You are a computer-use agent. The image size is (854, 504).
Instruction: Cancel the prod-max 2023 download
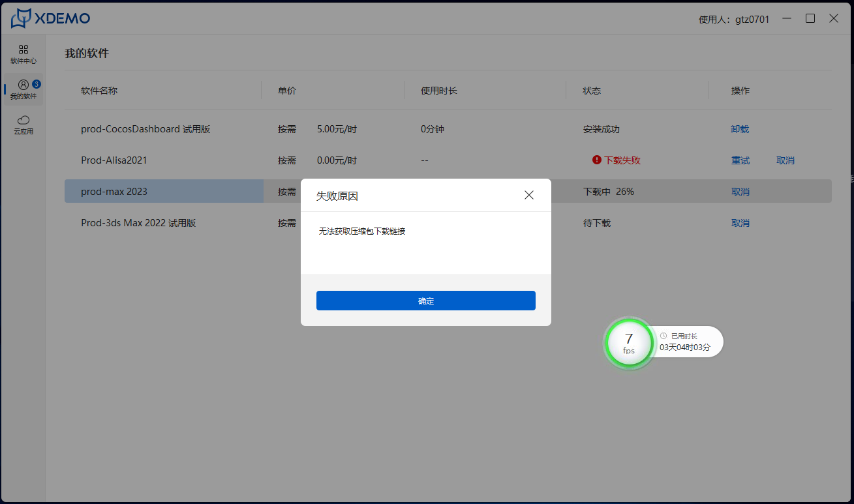(x=740, y=192)
